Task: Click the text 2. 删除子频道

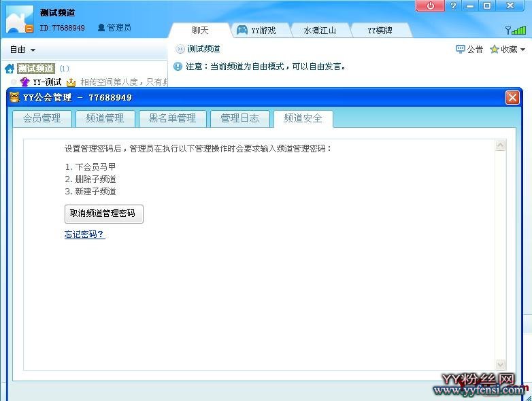Action: [90, 179]
